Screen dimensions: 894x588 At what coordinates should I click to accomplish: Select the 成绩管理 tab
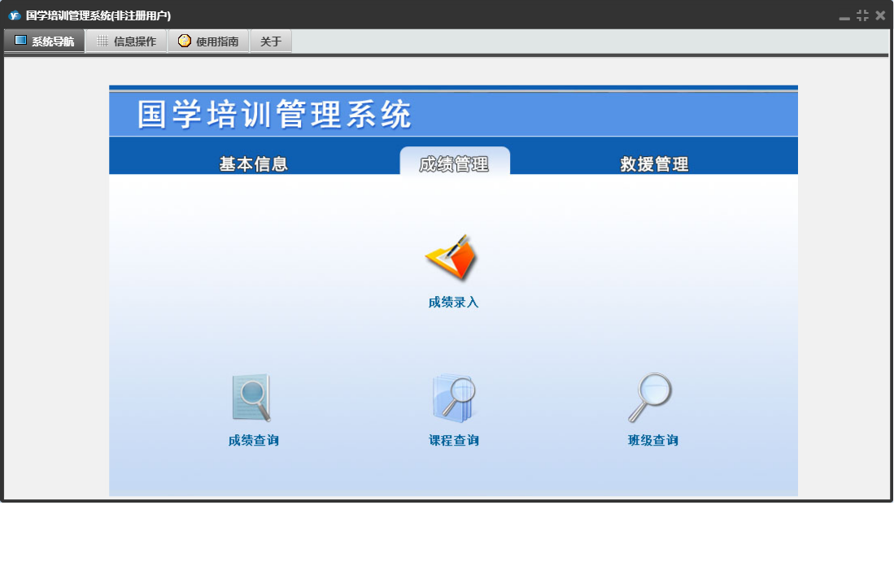click(455, 161)
